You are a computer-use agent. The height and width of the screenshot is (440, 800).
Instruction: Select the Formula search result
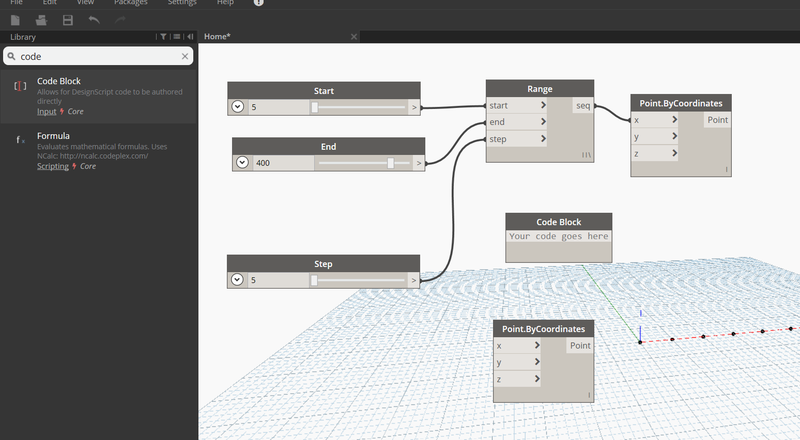[x=98, y=151]
